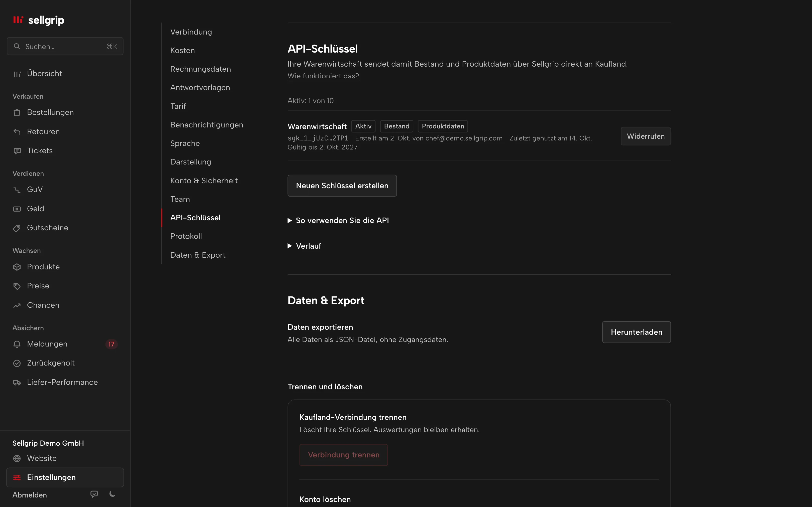Click the 'Neuen Schlüssel erstellen' button

pos(342,186)
